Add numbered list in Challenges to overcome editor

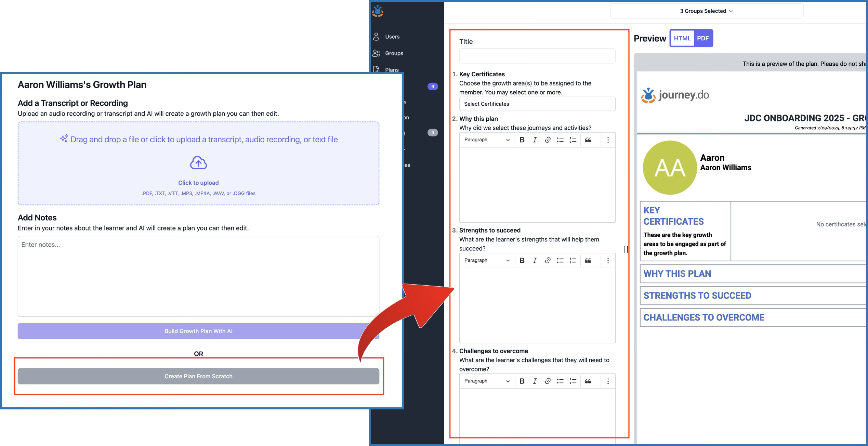573,381
